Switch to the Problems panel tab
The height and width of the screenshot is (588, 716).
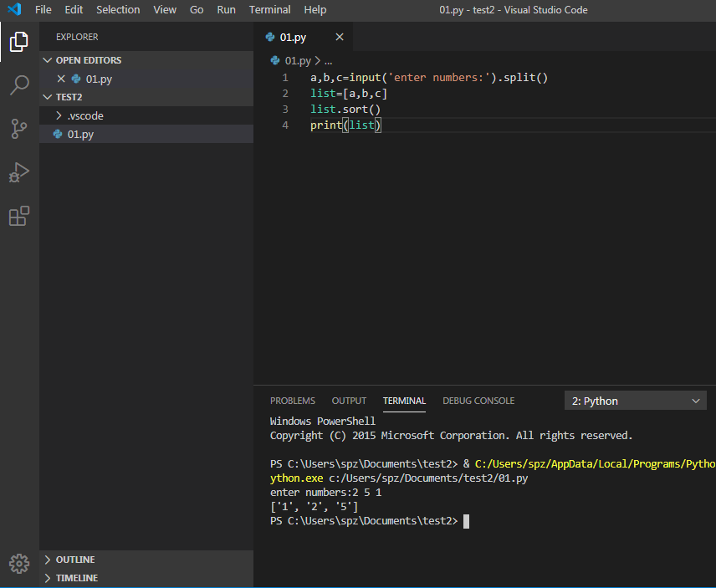292,401
